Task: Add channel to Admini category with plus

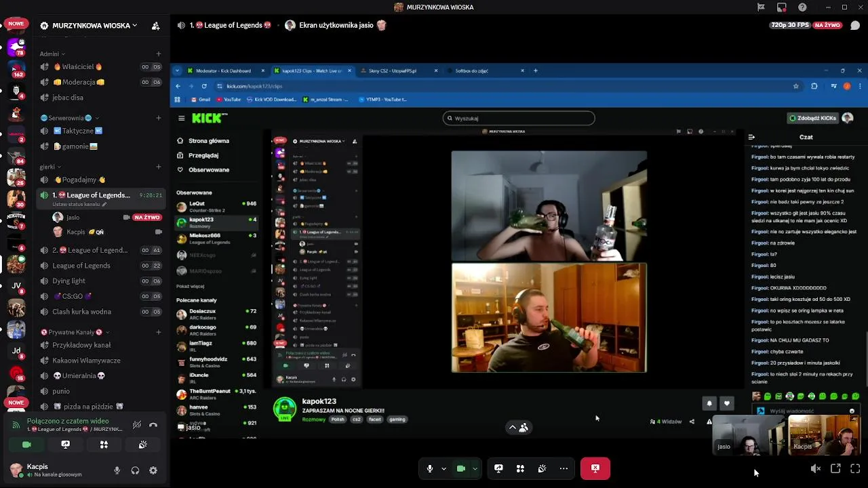Action: click(159, 54)
